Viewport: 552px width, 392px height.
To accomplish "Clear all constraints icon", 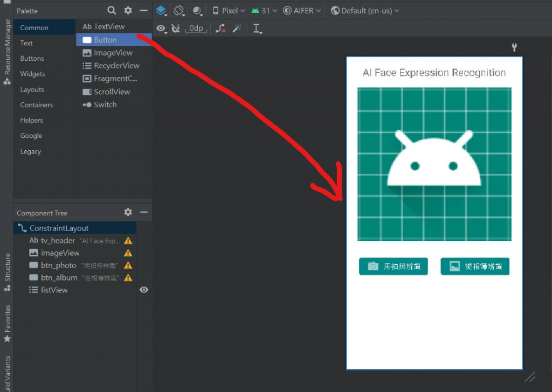I will point(220,29).
